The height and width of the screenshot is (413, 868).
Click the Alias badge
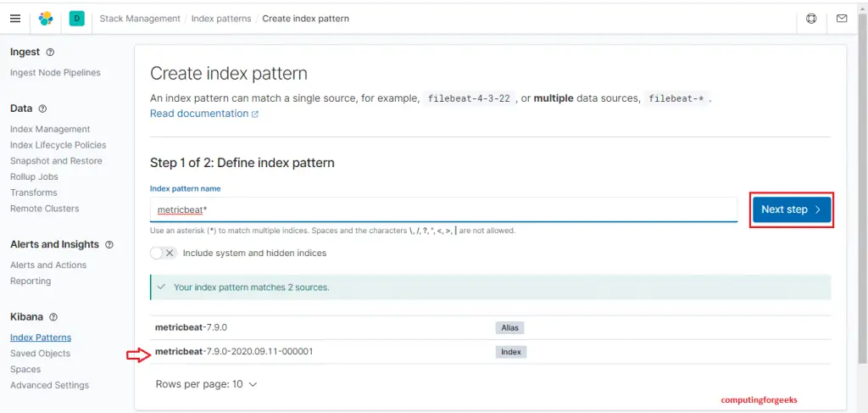click(x=509, y=327)
